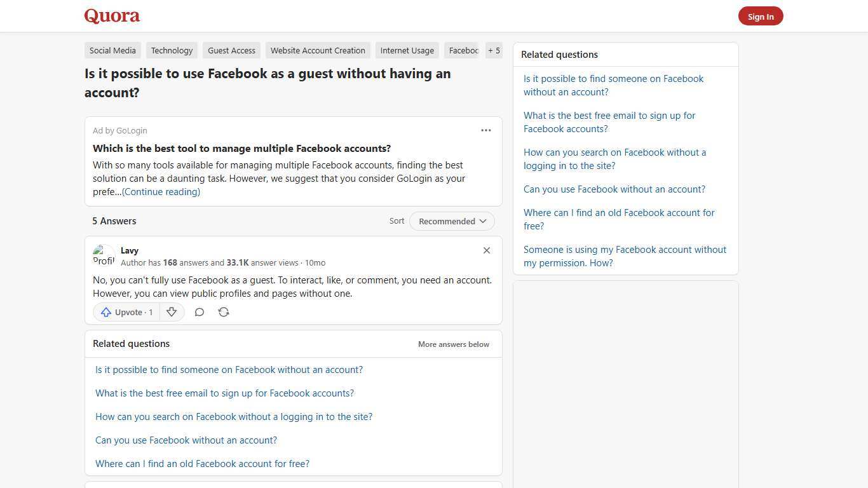The image size is (868, 488).
Task: Open Lavy's profile picture
Action: (104, 255)
